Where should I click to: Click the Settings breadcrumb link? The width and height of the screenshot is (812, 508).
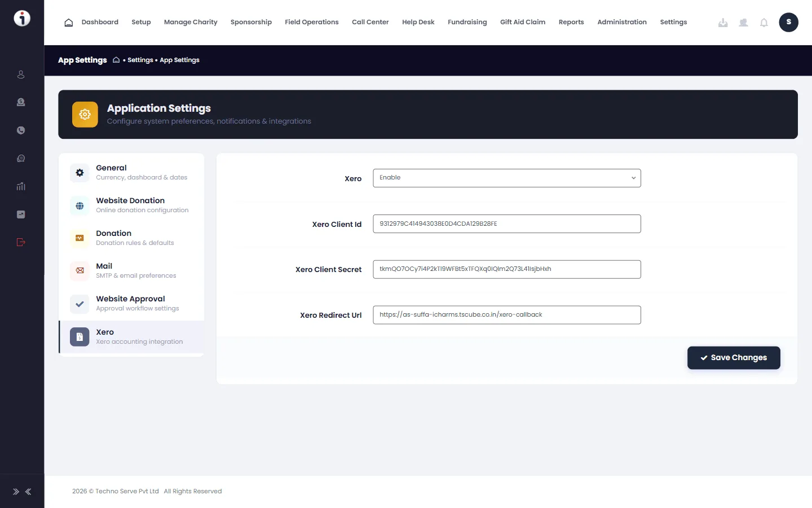[x=140, y=60]
